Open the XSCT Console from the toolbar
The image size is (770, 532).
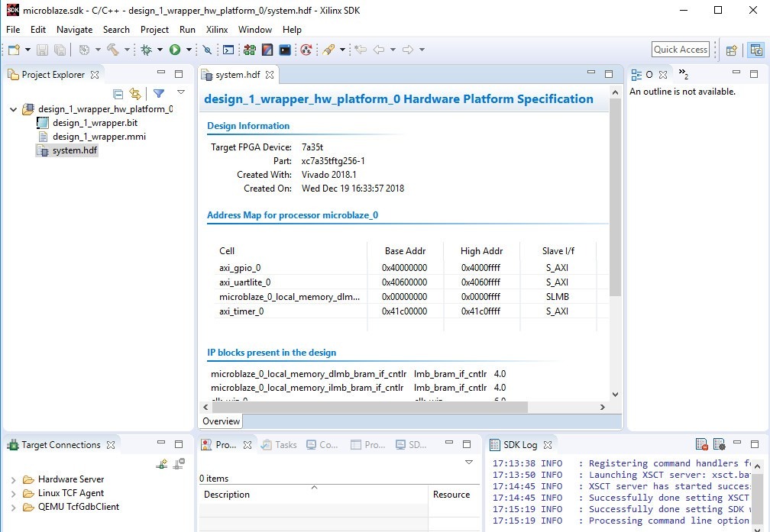click(230, 50)
